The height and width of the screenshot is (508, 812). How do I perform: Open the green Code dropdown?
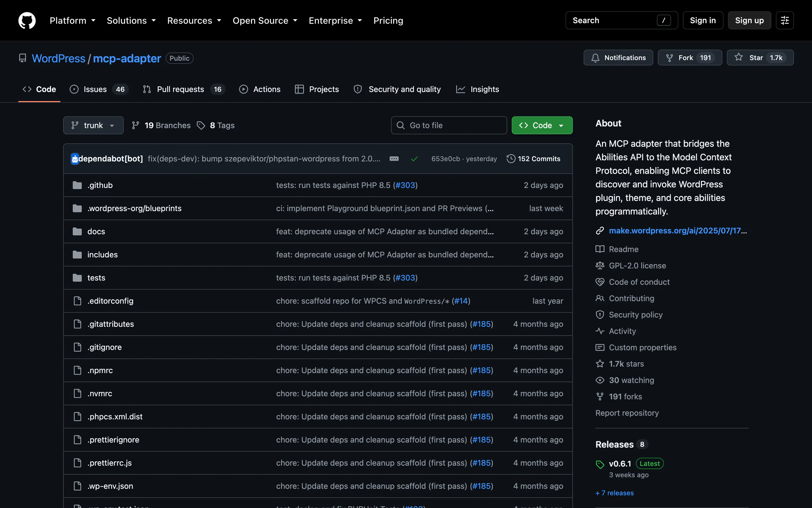(542, 125)
